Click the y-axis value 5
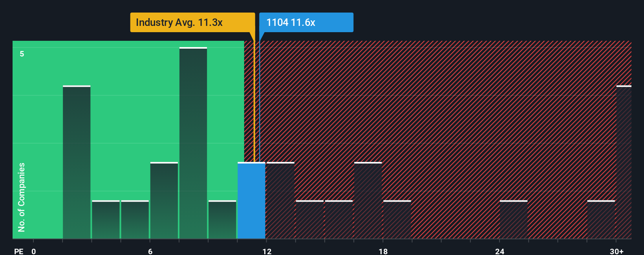Image resolution: width=644 pixels, height=255 pixels. [22, 54]
